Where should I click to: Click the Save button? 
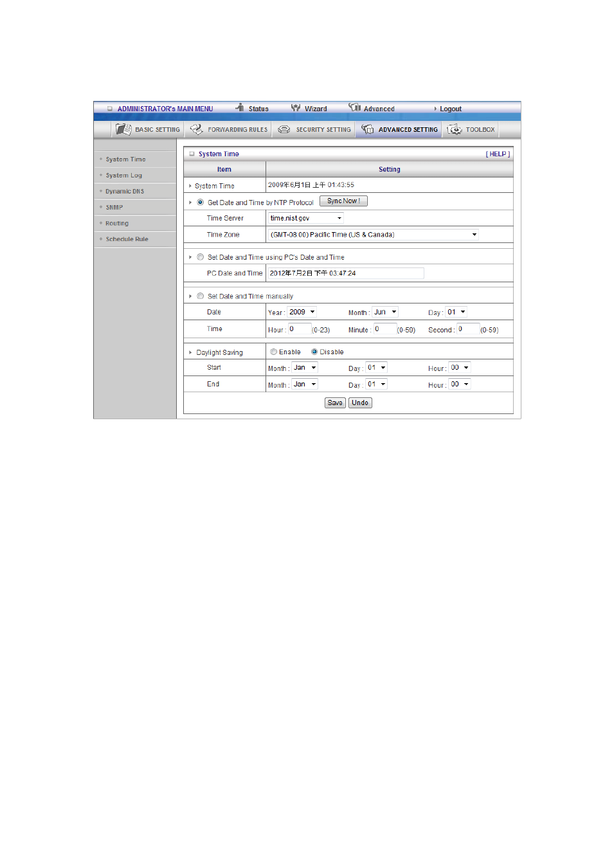[335, 403]
